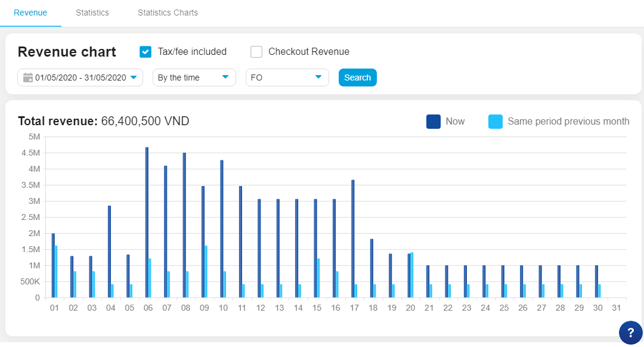Open the help question mark button
Screen dimensions: 644x347
point(630,333)
